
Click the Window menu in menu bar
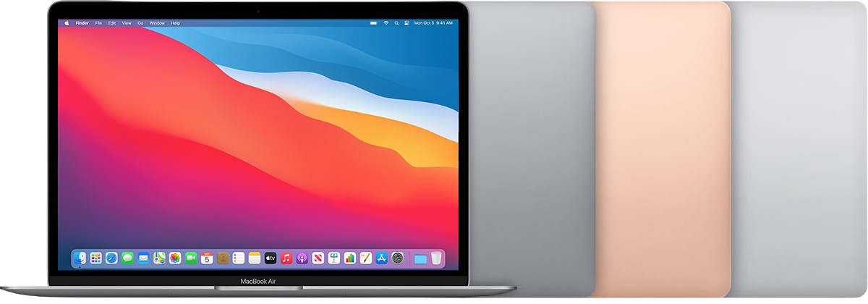point(156,23)
